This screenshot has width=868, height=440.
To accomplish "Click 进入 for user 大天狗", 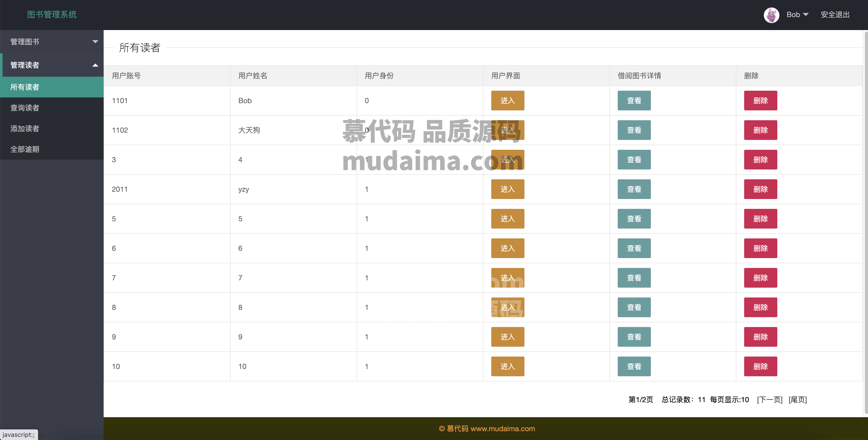I will (x=508, y=130).
